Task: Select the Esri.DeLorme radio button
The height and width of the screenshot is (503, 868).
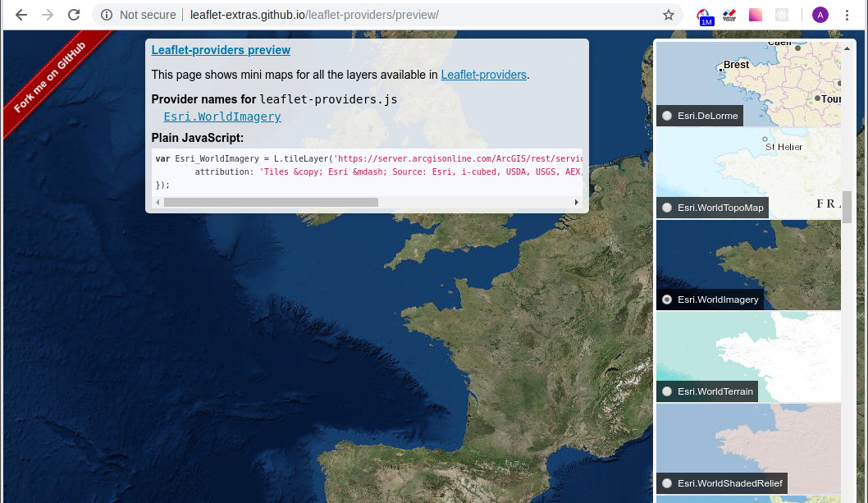Action: (x=667, y=116)
